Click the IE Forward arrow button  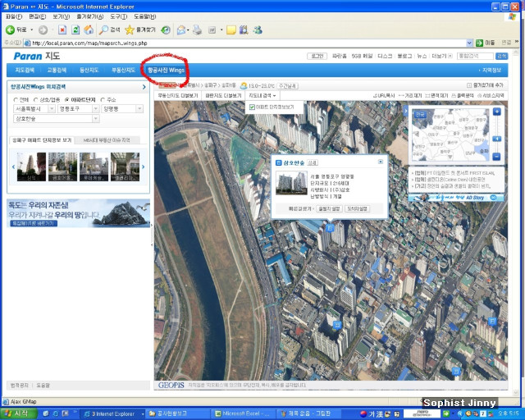coord(43,30)
